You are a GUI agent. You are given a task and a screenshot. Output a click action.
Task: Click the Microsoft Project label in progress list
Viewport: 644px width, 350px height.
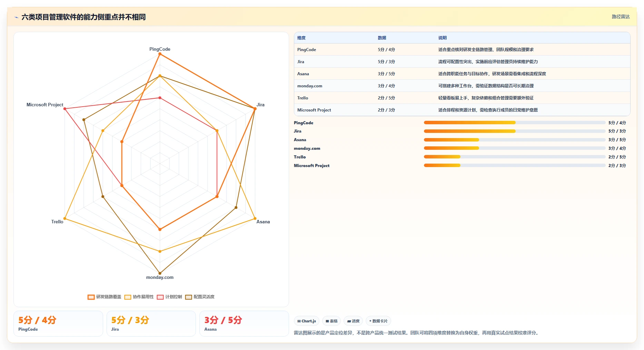tap(311, 166)
